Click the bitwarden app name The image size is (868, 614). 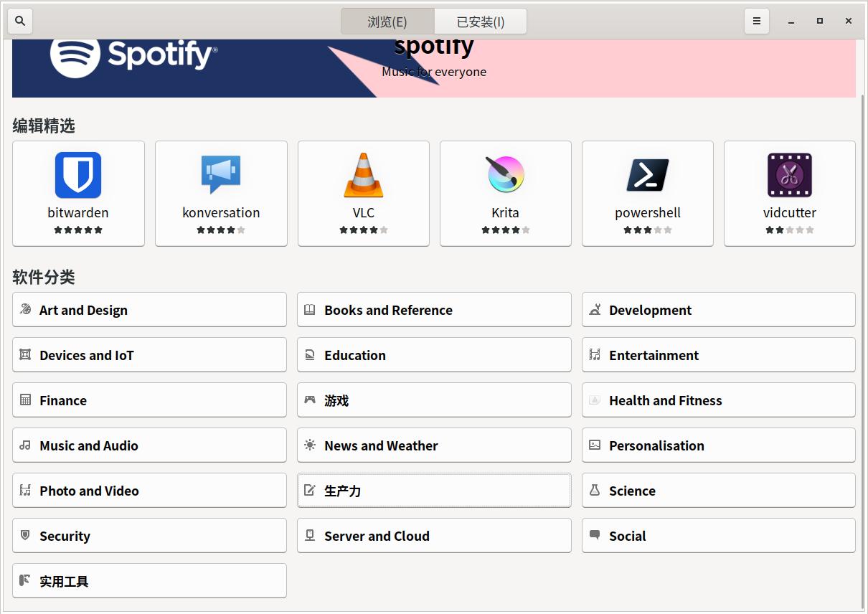click(78, 213)
